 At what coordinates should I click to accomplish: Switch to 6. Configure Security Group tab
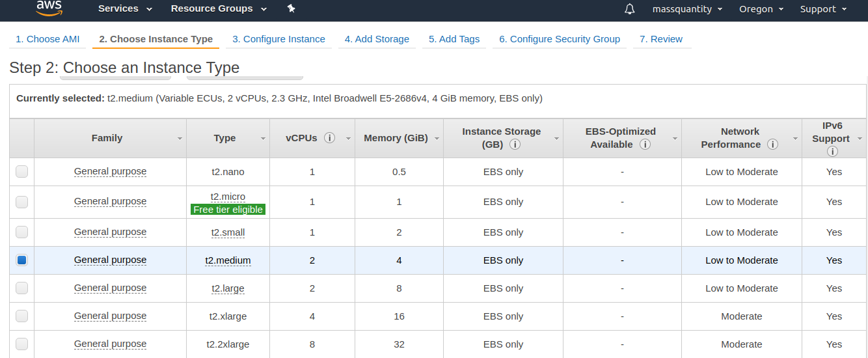coord(559,39)
